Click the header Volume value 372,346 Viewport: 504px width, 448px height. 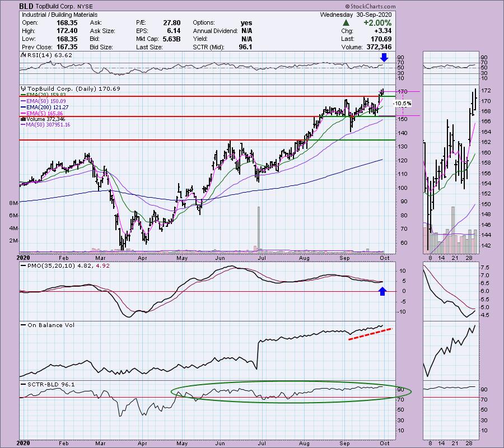point(379,47)
